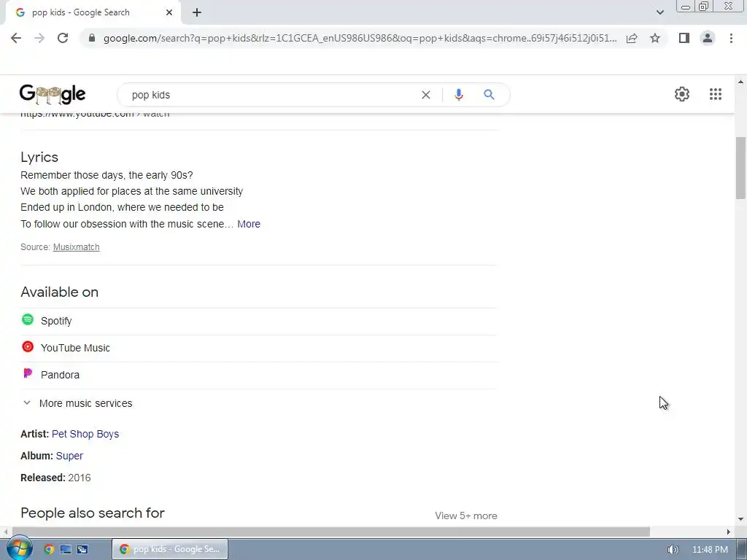Reload the Google search page
The width and height of the screenshot is (747, 560).
click(x=63, y=38)
